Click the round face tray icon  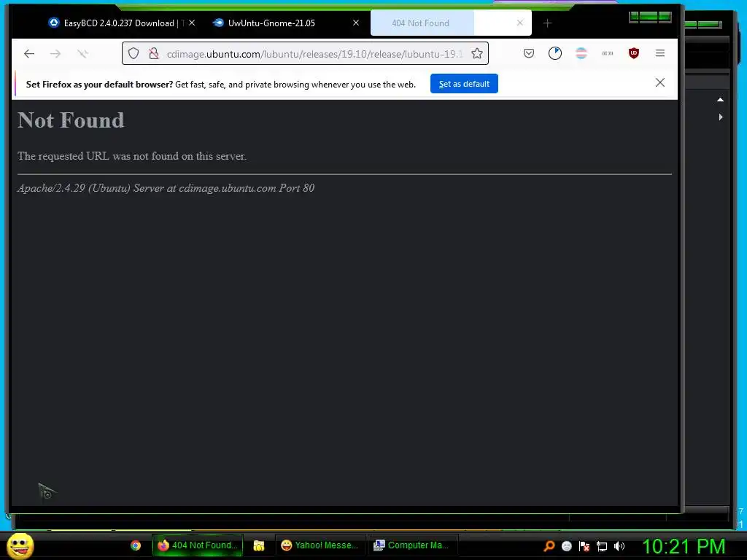566,546
